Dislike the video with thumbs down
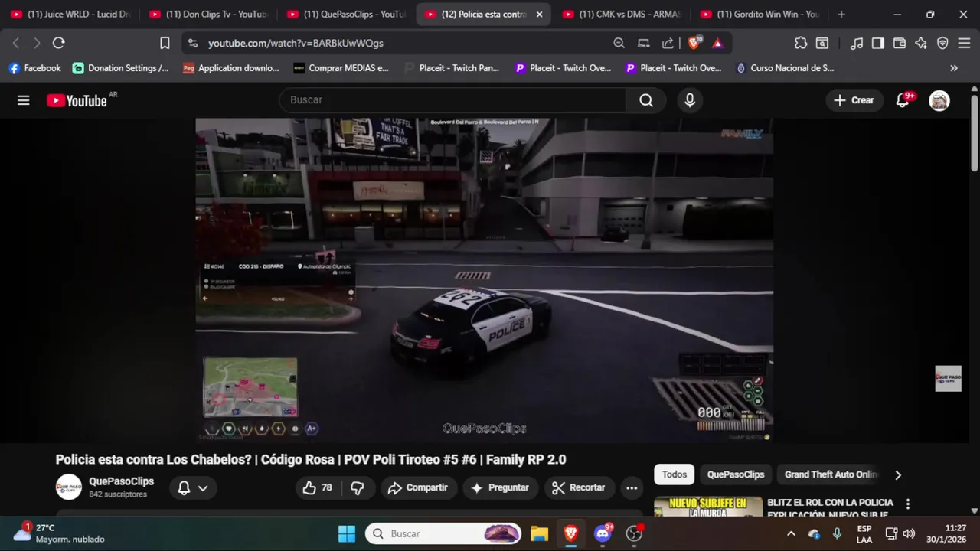The height and width of the screenshot is (551, 980). point(358,487)
